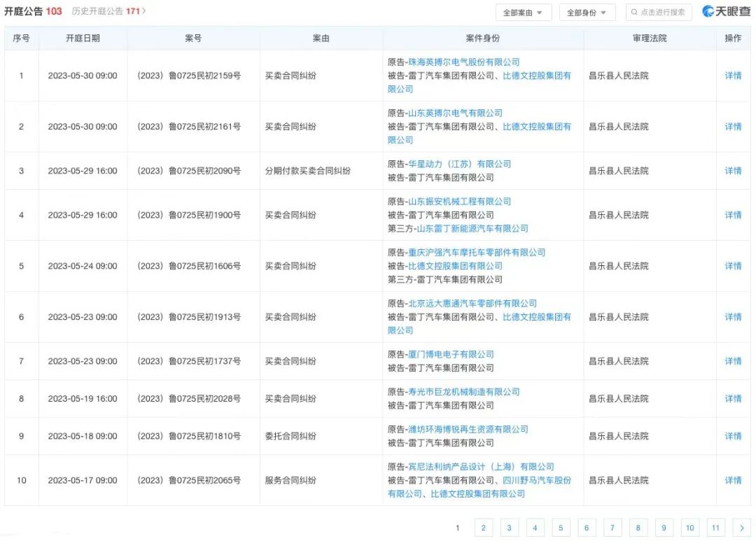Open plaintiff 华星动力（江苏）有限公司 link
The width and height of the screenshot is (756, 541).
(459, 164)
